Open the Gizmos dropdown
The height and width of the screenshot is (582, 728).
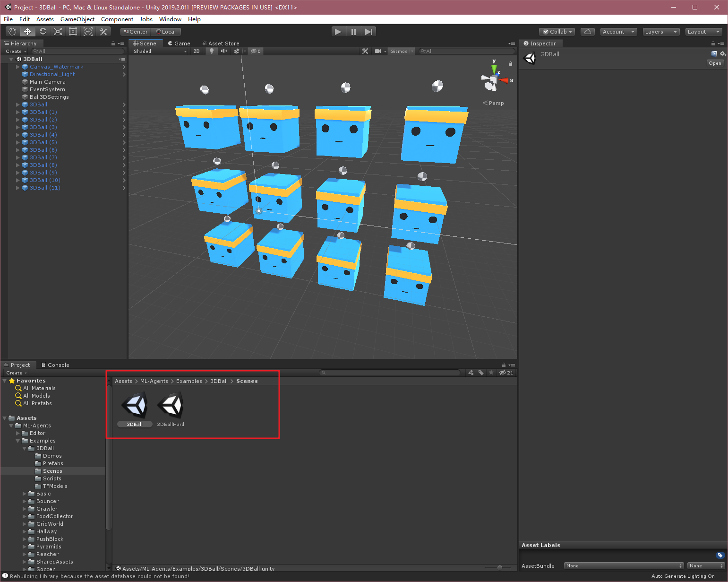pyautogui.click(x=402, y=51)
